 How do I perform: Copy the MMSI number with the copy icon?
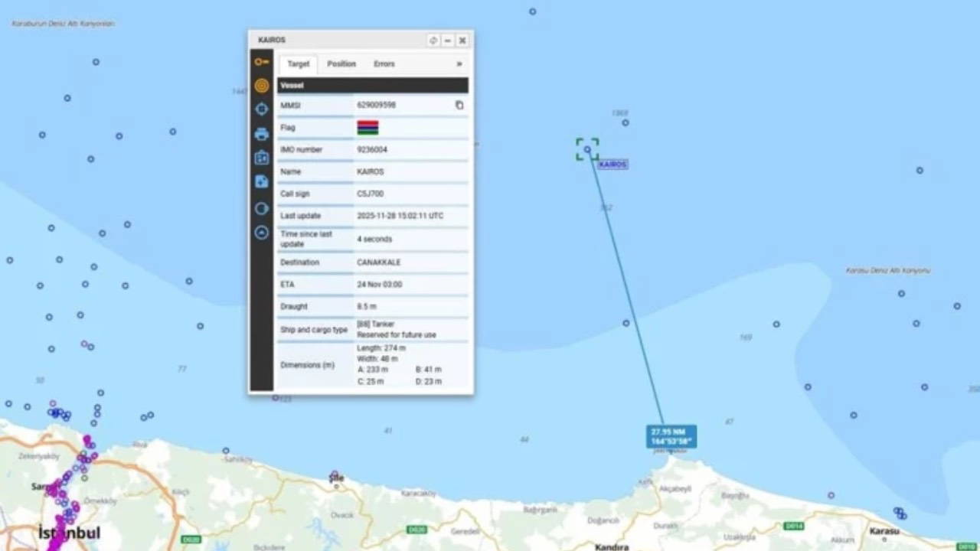click(459, 105)
